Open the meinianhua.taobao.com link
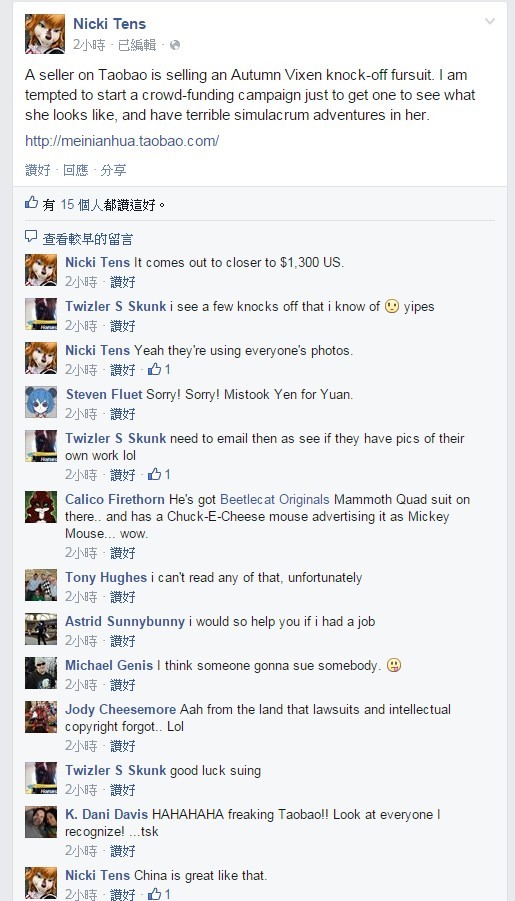This screenshot has height=901, width=515. (x=122, y=141)
